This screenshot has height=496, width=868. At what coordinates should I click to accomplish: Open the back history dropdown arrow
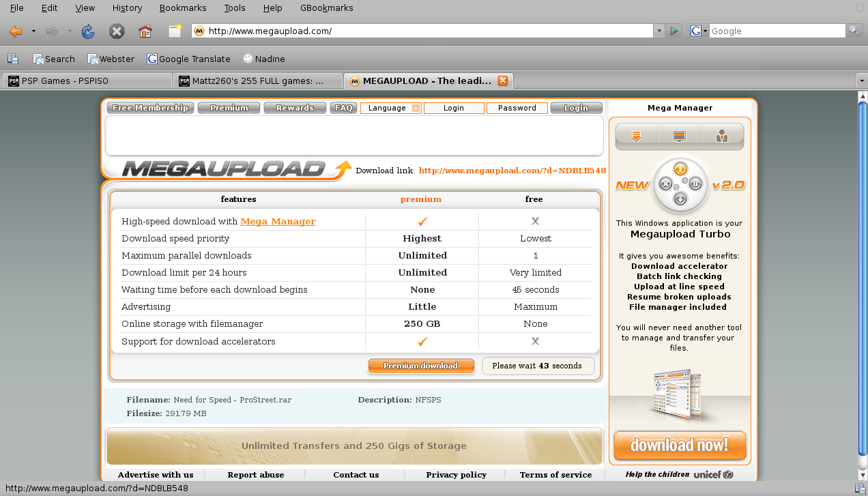[x=33, y=31]
